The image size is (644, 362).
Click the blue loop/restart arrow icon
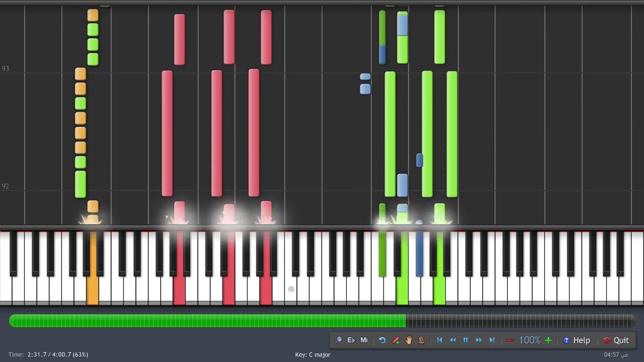coord(382,340)
